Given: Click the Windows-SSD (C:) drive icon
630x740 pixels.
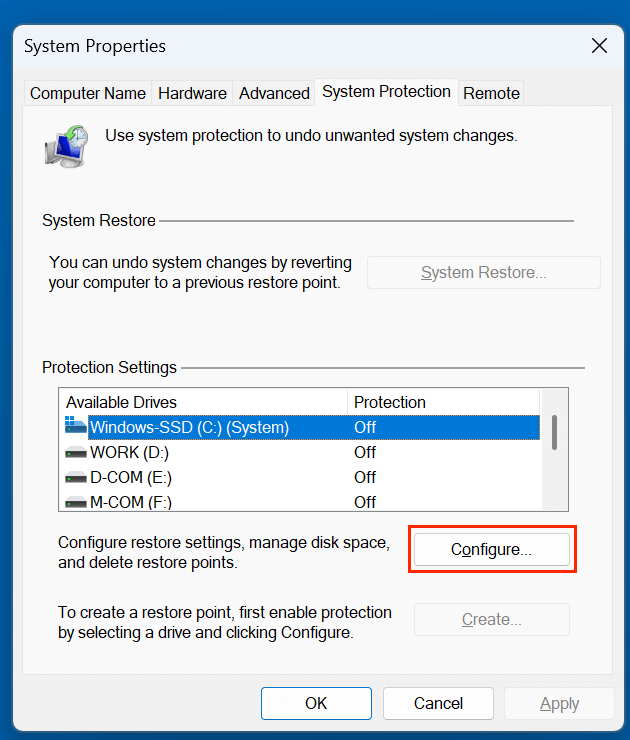Looking at the screenshot, I should tap(76, 426).
